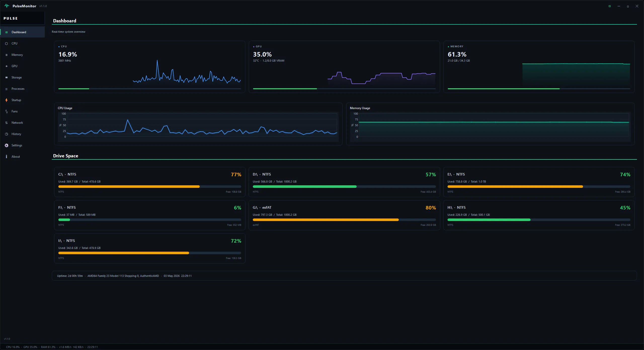This screenshot has width=644, height=350.
Task: Click the About info icon
Action: 7,157
